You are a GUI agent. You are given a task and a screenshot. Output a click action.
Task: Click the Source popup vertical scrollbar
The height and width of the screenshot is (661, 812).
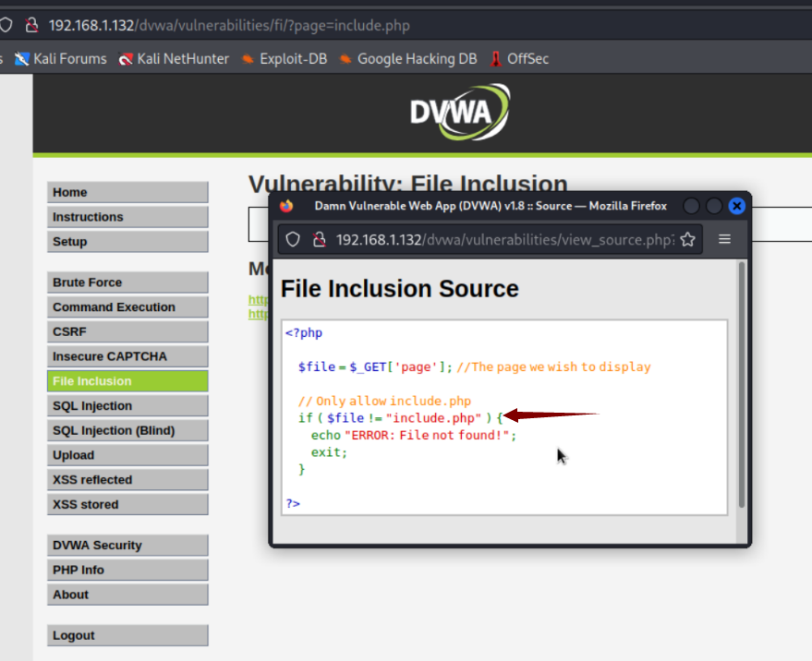pos(742,386)
